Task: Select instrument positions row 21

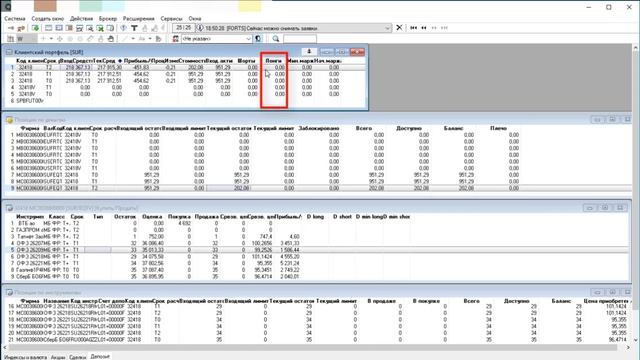Action: pos(318,340)
